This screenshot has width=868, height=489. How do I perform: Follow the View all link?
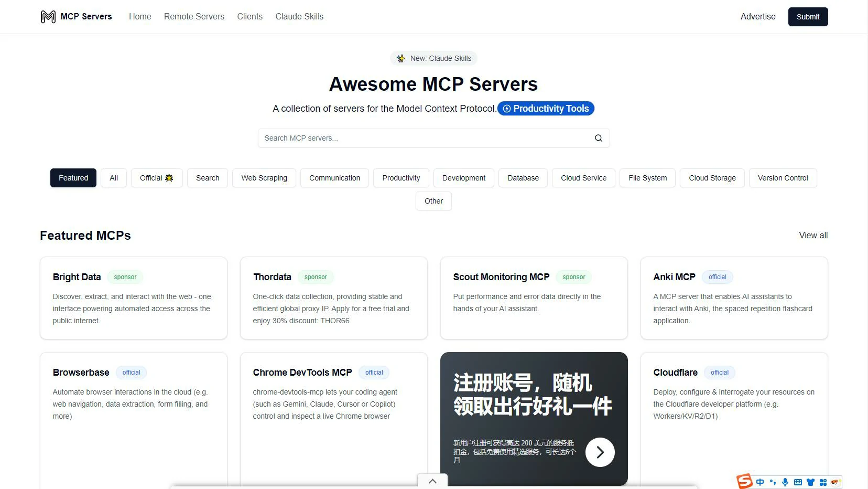pyautogui.click(x=813, y=236)
